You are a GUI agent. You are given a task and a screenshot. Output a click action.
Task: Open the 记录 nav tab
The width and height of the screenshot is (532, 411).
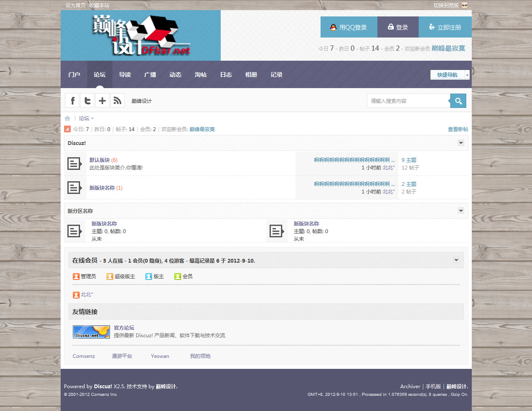point(277,75)
